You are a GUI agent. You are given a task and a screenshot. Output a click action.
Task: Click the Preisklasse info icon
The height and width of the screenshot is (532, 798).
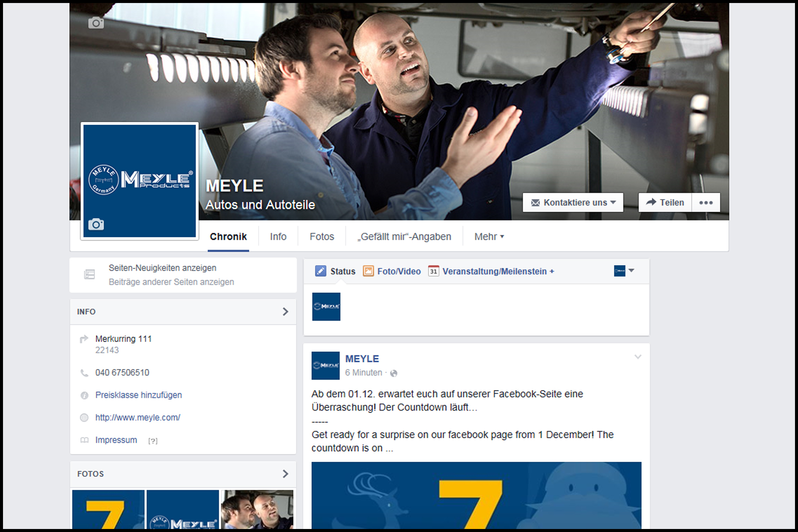tap(84, 395)
